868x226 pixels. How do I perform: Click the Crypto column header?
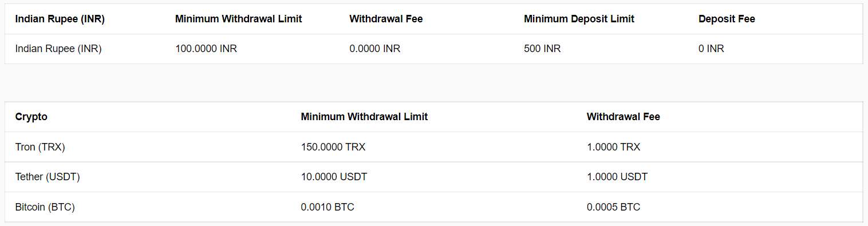[31, 117]
